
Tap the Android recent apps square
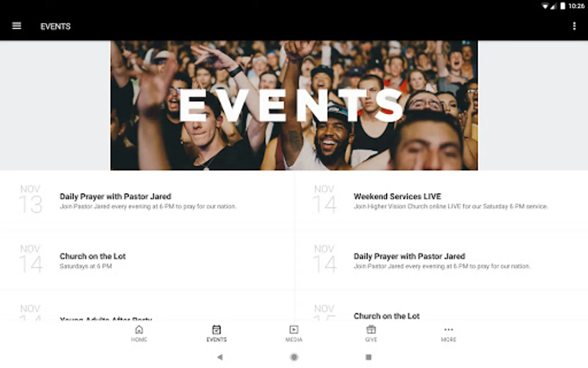[x=368, y=357]
